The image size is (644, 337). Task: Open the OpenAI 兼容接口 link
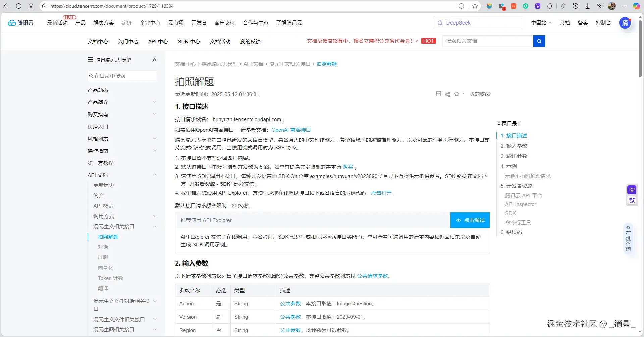tap(291, 130)
